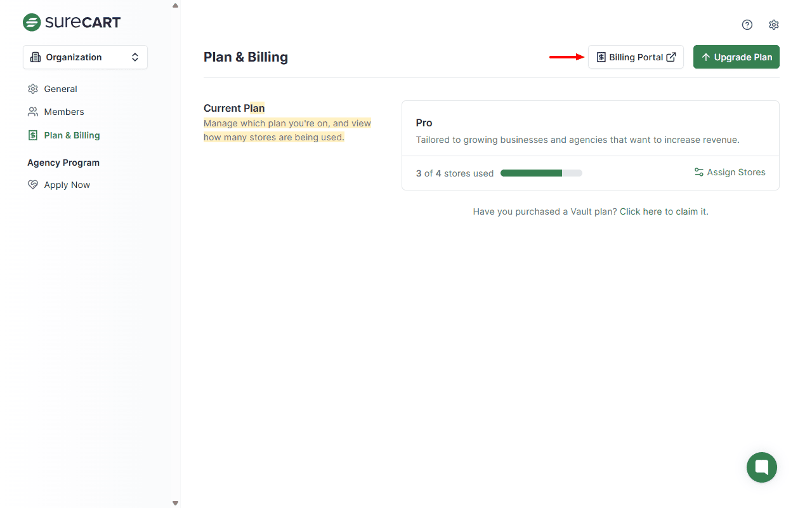Image resolution: width=812 pixels, height=508 pixels.
Task: Click the external link icon on Billing Portal
Action: click(x=671, y=57)
